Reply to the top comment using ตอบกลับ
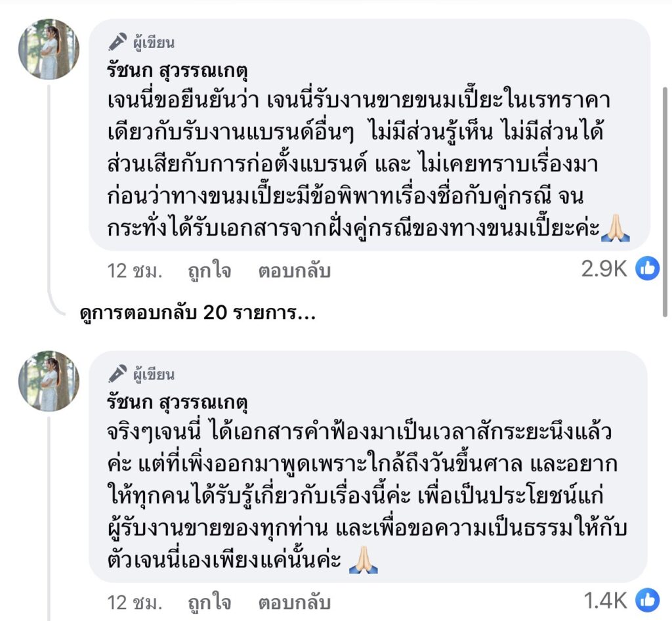Viewport: 672px width, 621px height. pos(294,270)
